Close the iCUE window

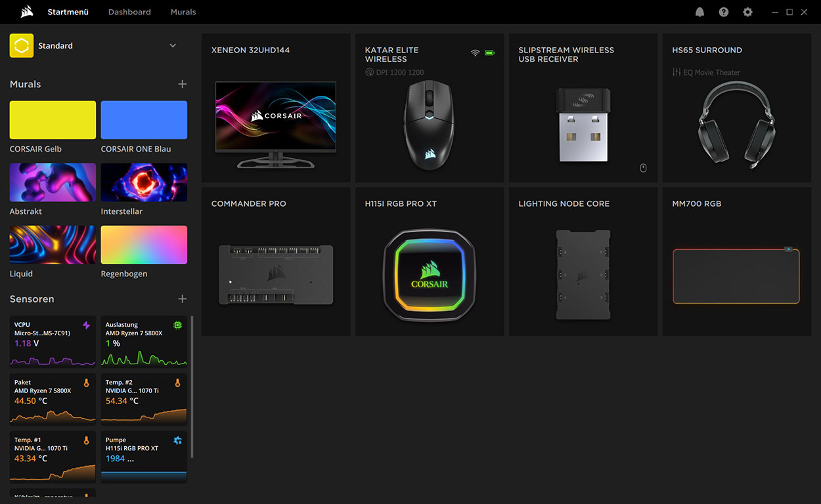804,12
